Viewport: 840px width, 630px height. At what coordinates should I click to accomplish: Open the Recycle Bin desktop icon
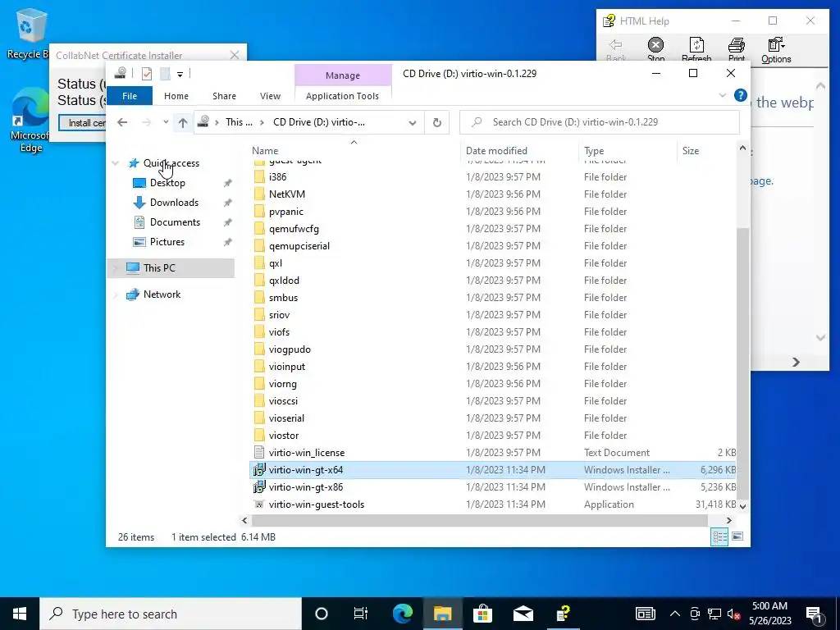(27, 33)
